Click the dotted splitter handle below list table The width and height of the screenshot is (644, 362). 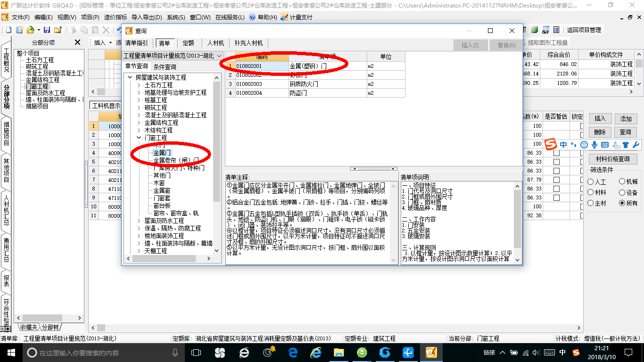(374, 169)
